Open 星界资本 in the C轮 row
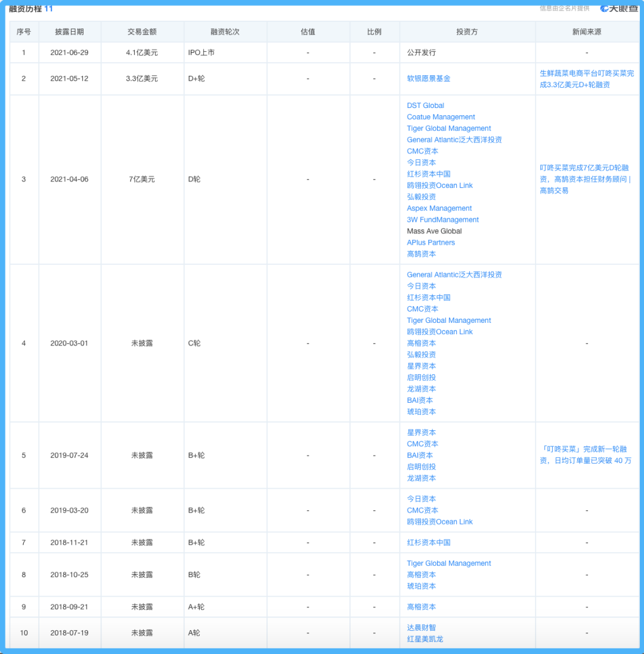 pos(422,366)
